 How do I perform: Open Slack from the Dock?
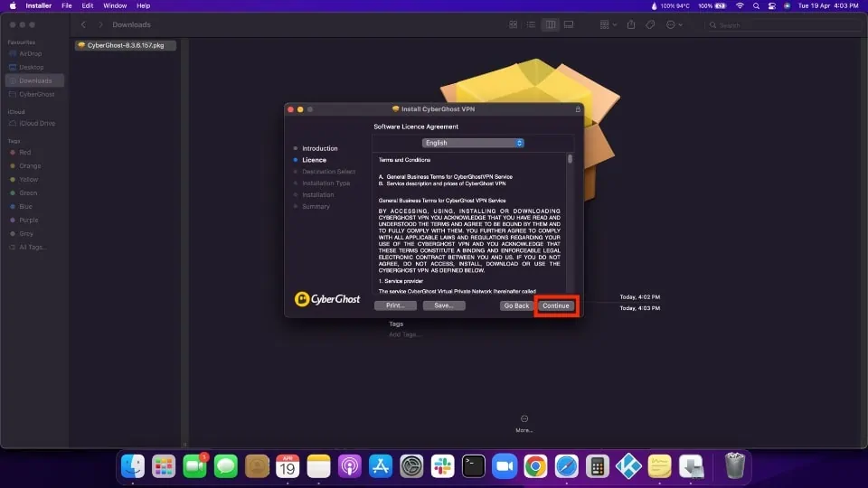pyautogui.click(x=443, y=466)
